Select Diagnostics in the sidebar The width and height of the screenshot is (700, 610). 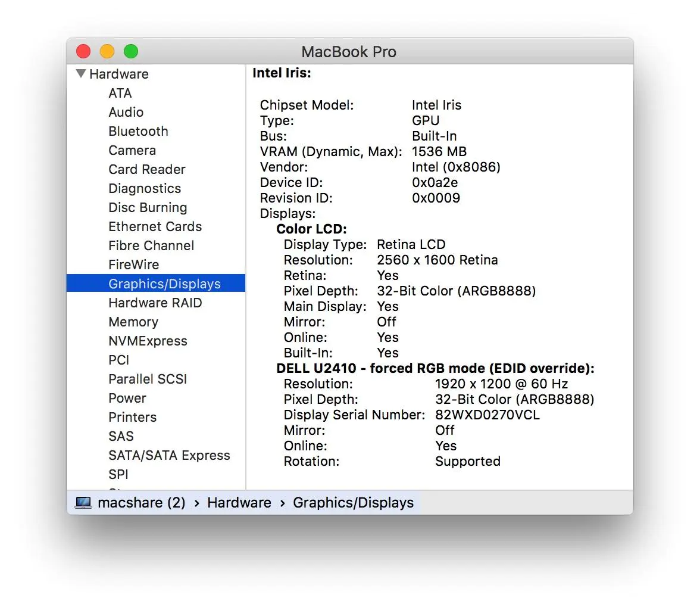145,189
